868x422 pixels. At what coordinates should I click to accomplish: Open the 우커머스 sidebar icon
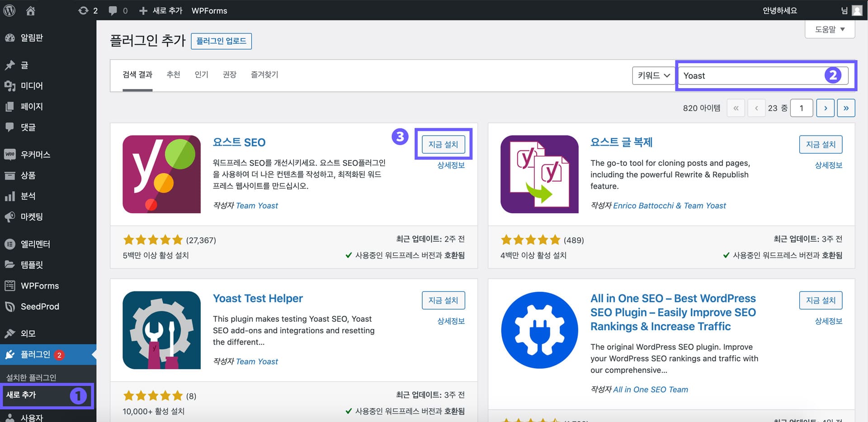click(10, 154)
